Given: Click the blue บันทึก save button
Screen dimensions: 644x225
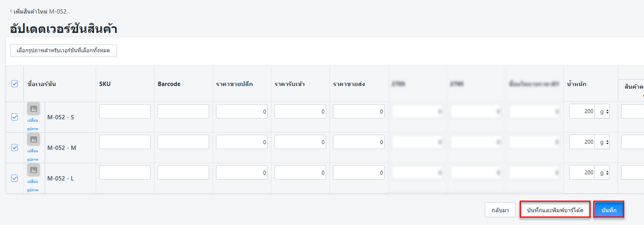Looking at the screenshot, I should 608,210.
